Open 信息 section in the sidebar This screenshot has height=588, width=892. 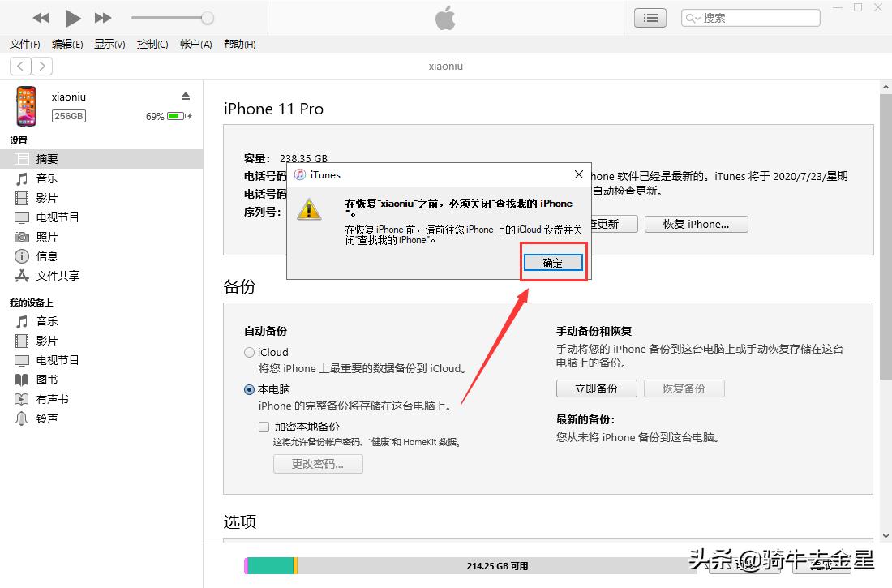tap(45, 256)
